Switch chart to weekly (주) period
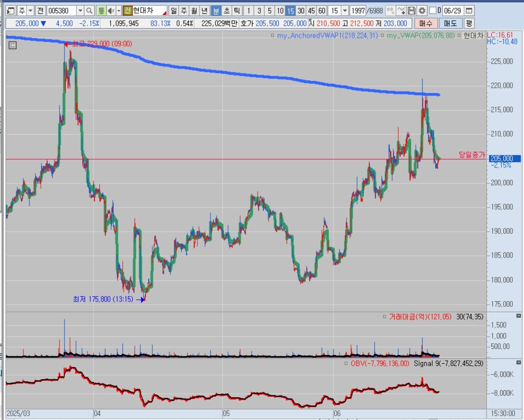This screenshot has height=420, width=524. click(x=184, y=11)
